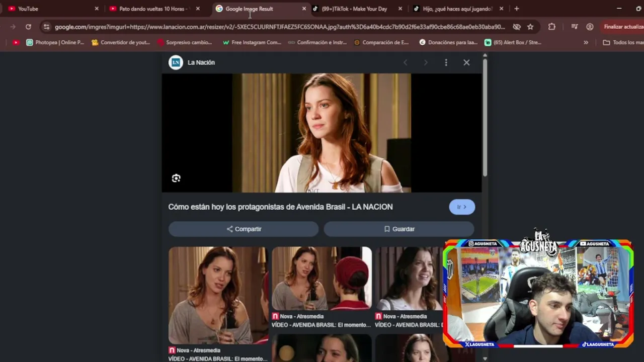Viewport: 644px width, 362px height.
Task: Open the (65) Alert Box / Stre... bookmark
Action: [513, 42]
